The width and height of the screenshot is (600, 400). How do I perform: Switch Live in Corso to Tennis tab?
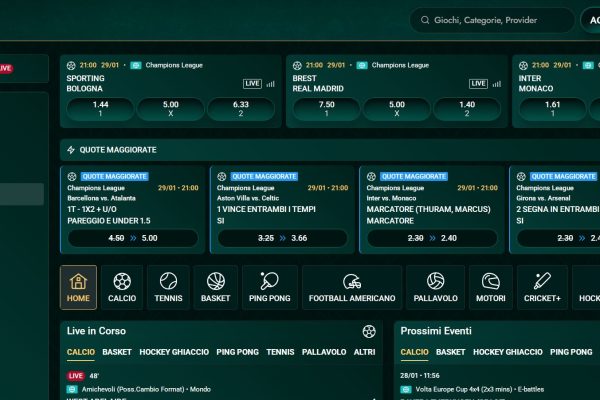coord(280,352)
